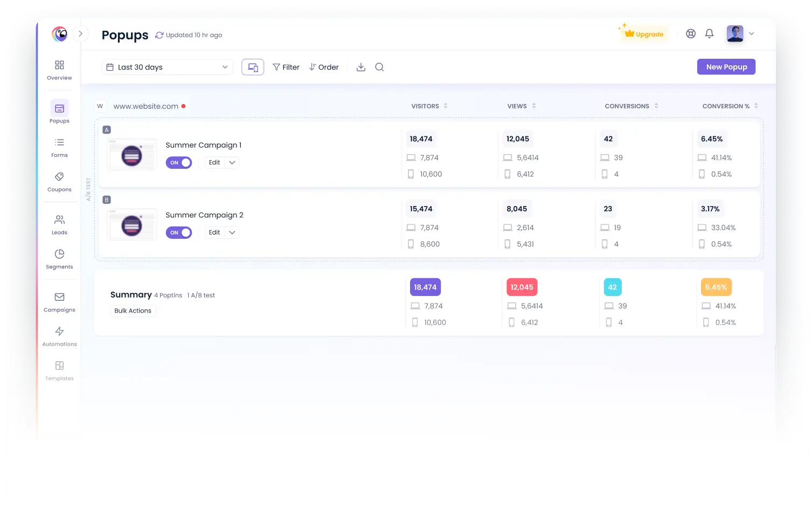
Task: Click the 23 conversions value
Action: pos(608,209)
